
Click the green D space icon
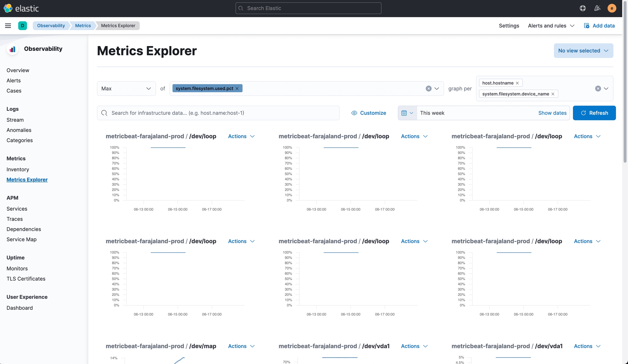(x=22, y=26)
